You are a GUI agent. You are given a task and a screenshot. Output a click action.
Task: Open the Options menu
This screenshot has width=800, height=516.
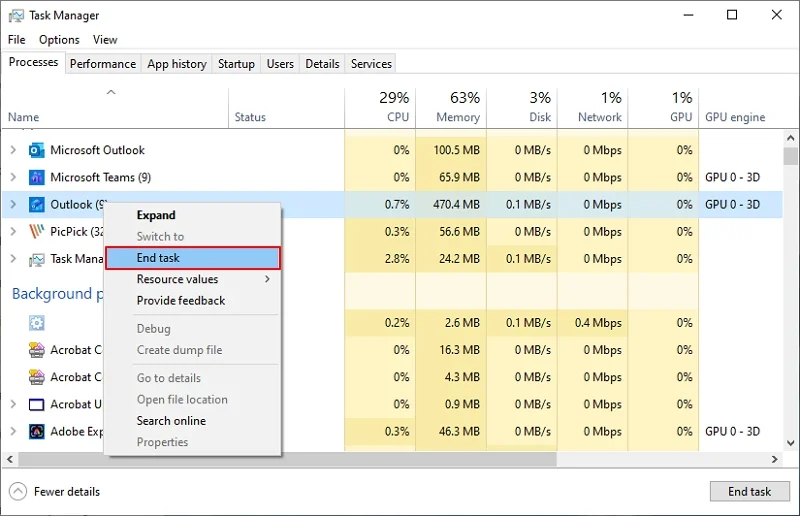coord(59,40)
